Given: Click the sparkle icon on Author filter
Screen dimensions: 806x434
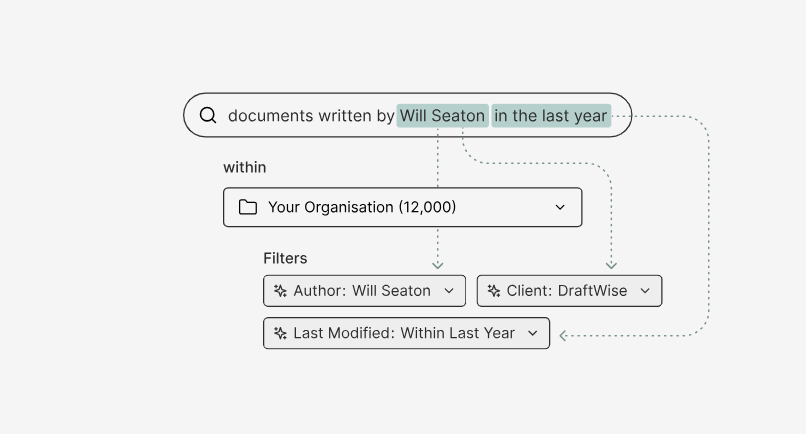Looking at the screenshot, I should coord(281,291).
